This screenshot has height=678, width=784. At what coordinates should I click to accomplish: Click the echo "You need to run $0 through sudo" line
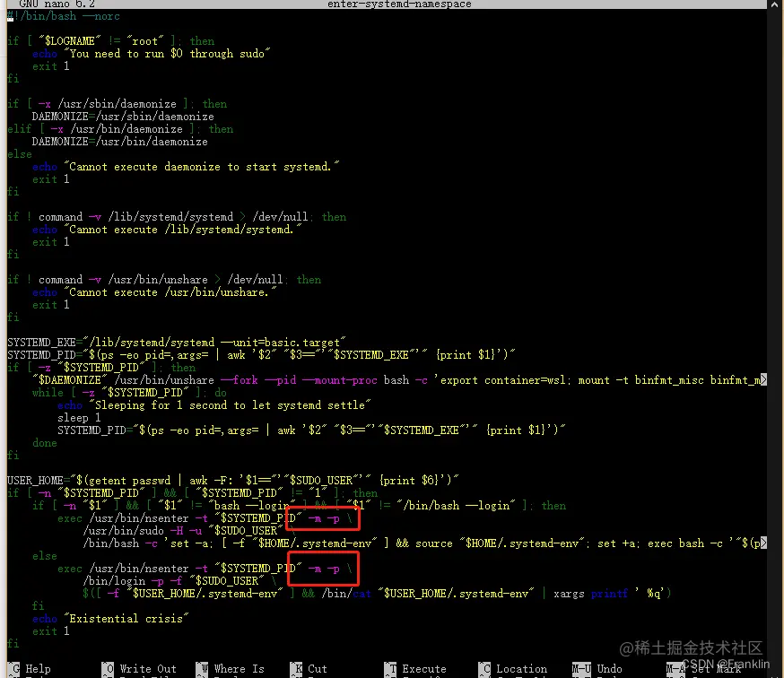(x=151, y=54)
